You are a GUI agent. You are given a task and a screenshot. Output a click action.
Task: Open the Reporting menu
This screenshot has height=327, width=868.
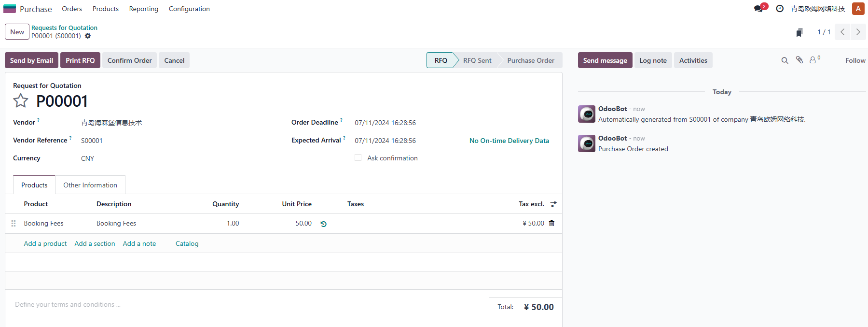144,9
